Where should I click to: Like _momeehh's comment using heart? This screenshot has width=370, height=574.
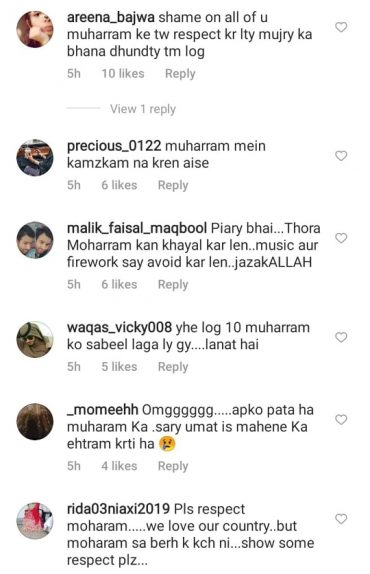pos(341,419)
